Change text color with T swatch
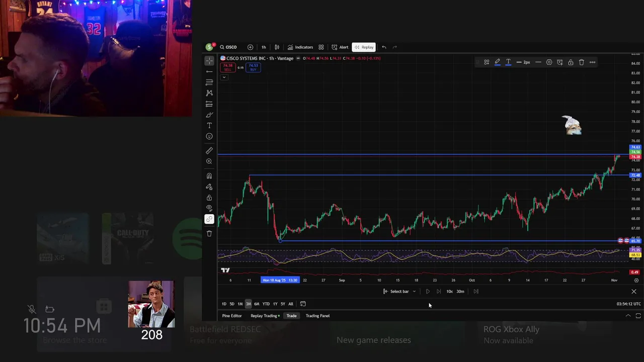This screenshot has height=362, width=644. click(508, 62)
